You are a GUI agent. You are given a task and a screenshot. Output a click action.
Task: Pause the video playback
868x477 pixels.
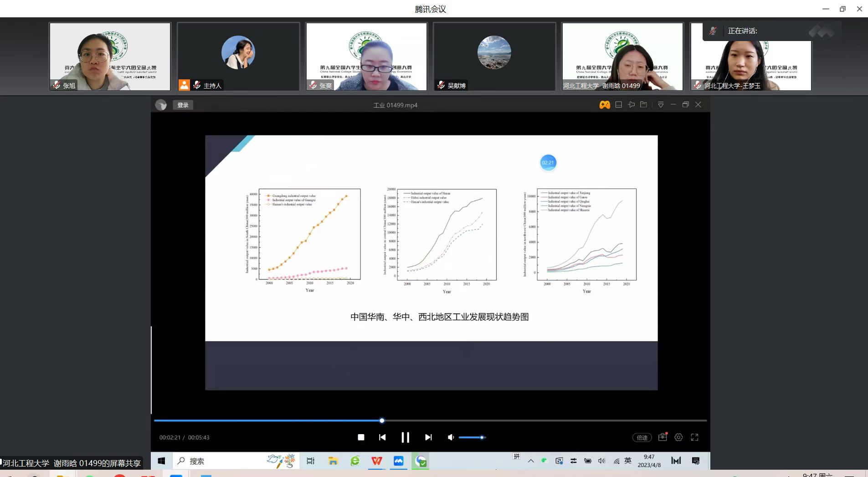click(405, 437)
